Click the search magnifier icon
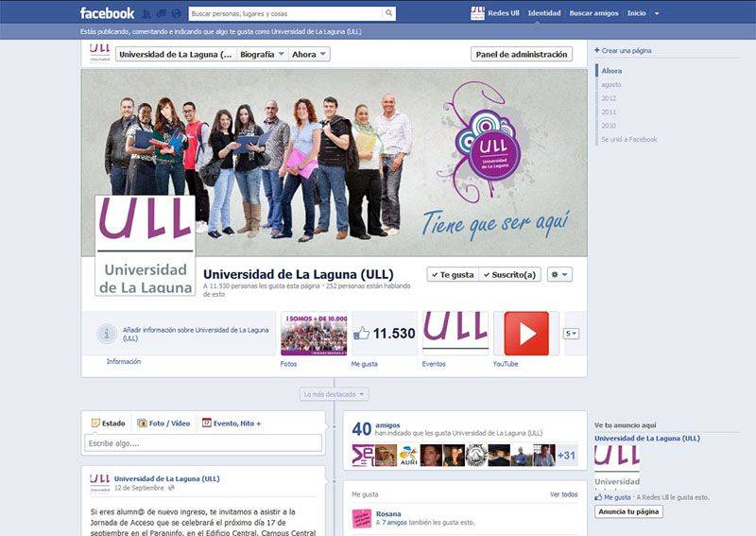756x536 pixels. pos(388,13)
